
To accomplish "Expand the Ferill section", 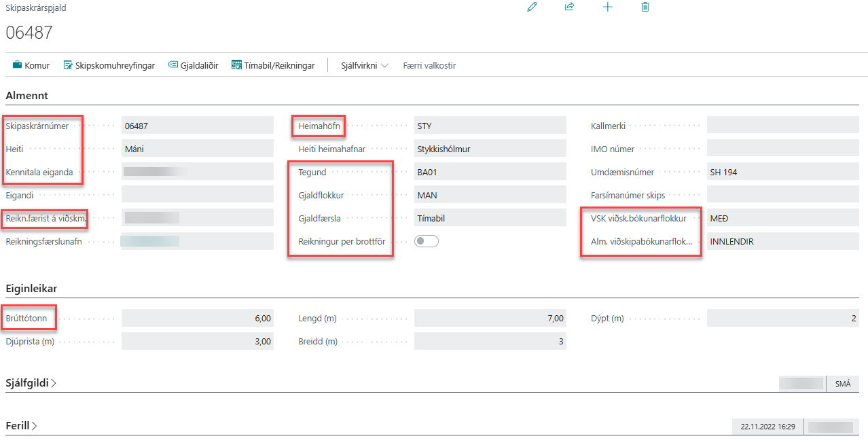I will click(21, 426).
